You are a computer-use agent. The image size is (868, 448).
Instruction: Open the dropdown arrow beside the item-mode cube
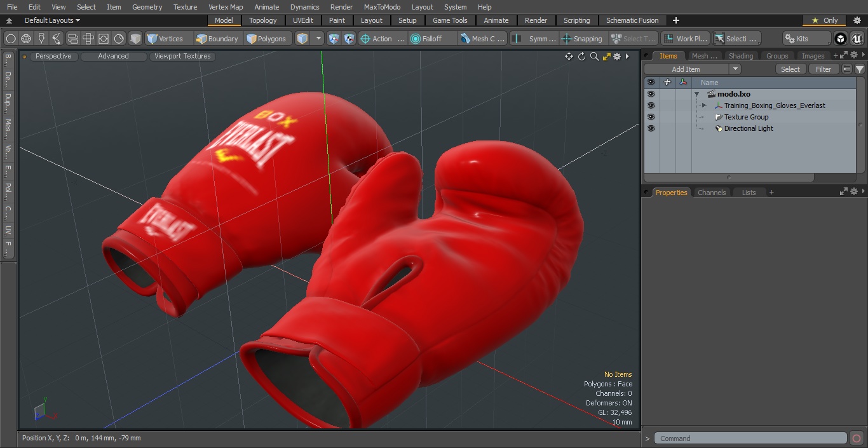(319, 39)
